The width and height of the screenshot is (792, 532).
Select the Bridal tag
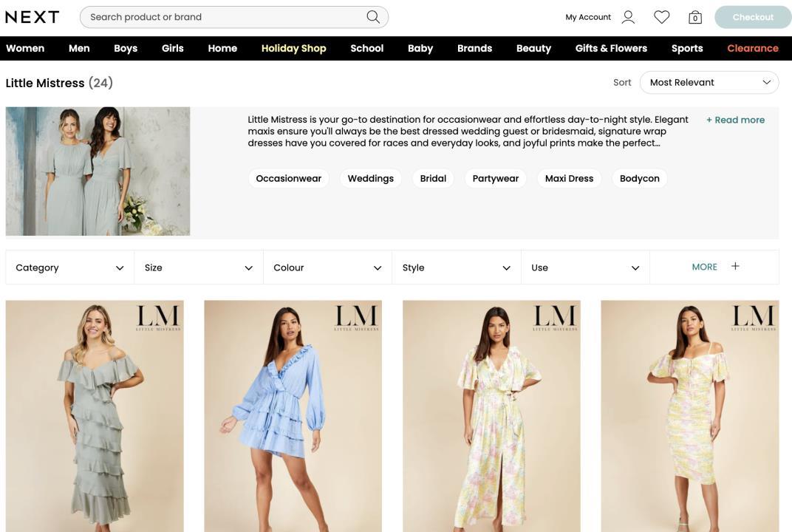pos(434,178)
